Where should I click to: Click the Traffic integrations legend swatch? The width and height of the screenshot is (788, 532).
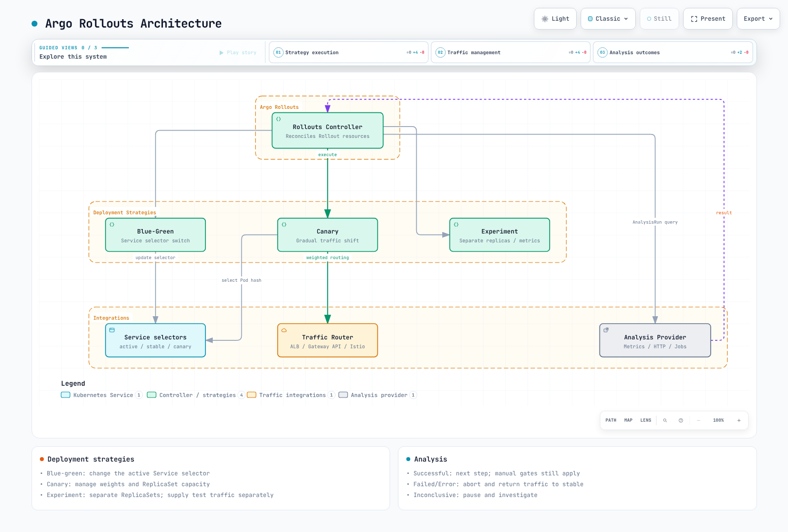point(252,395)
